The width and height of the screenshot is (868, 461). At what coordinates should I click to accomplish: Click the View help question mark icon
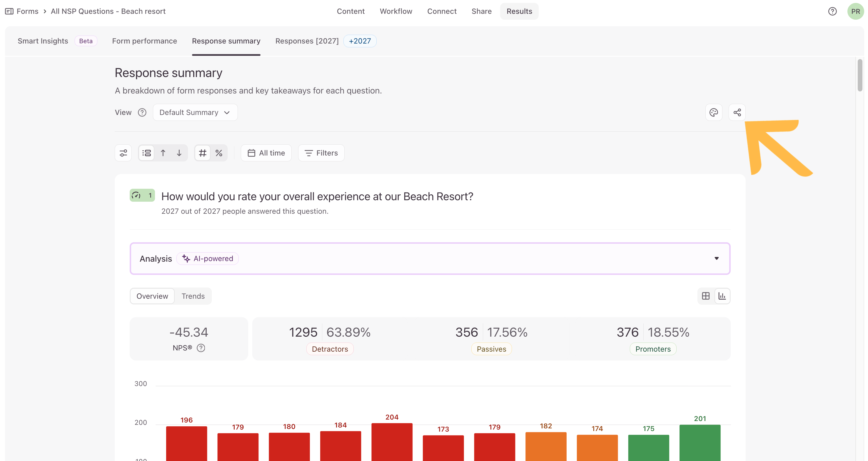tap(142, 113)
